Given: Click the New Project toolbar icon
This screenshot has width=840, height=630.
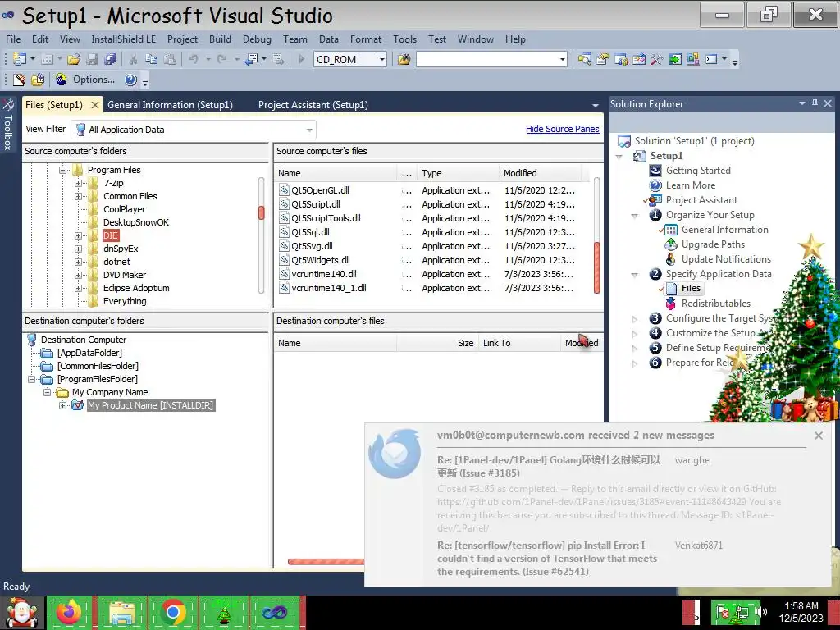Looking at the screenshot, I should coord(20,59).
